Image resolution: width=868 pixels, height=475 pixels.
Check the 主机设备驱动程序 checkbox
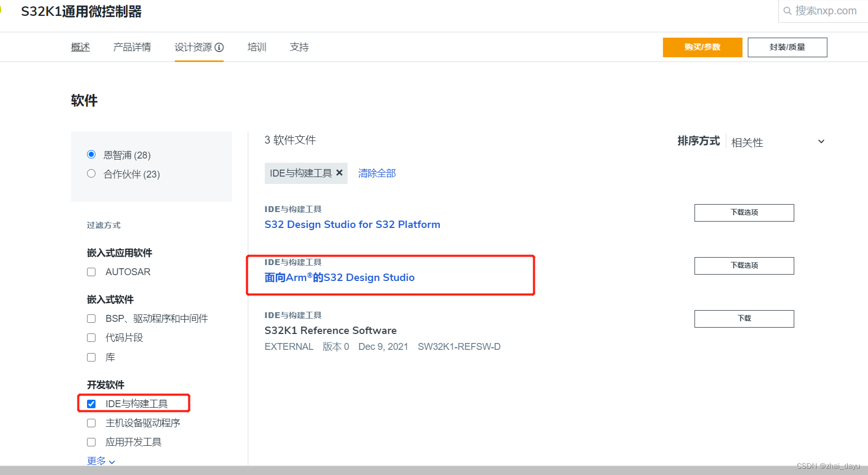tap(91, 423)
